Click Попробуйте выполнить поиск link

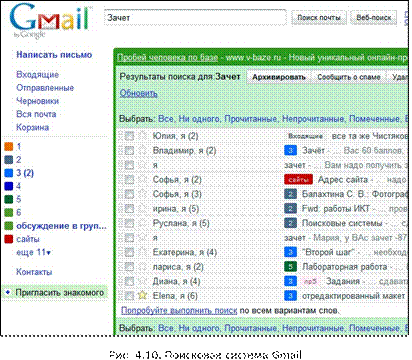179,311
